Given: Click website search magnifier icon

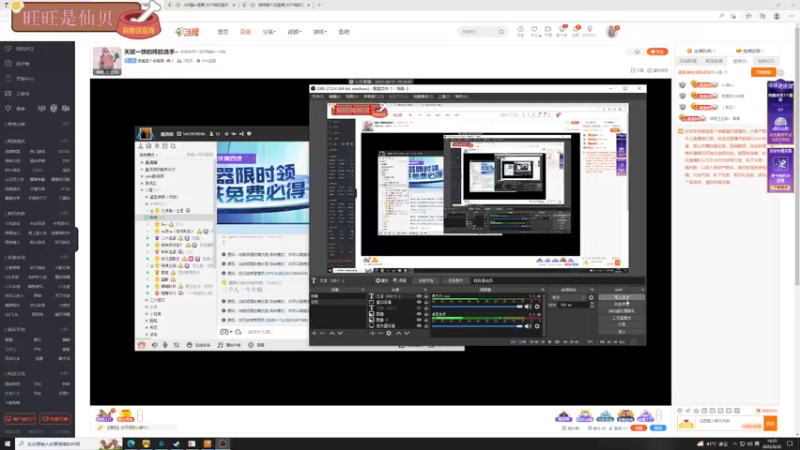Looking at the screenshot, I should coord(501,32).
